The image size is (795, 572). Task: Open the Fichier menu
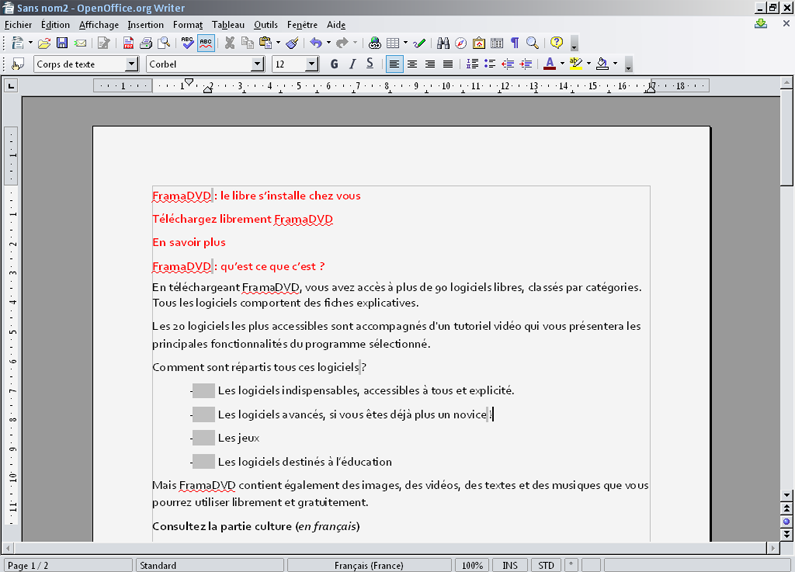tap(18, 25)
